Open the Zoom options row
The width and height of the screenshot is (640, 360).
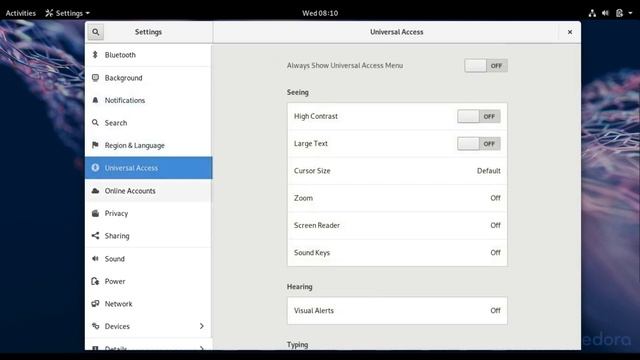(397, 198)
